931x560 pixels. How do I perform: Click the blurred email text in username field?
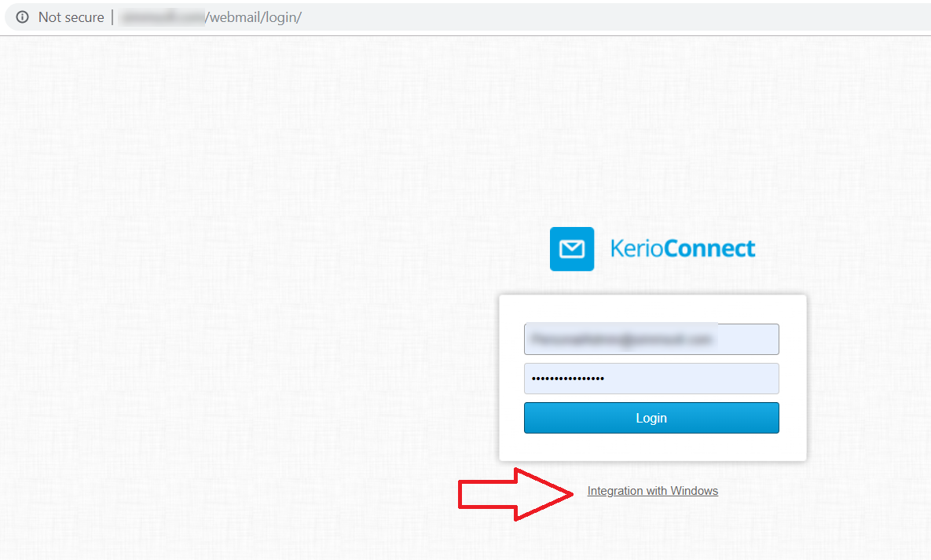tap(621, 339)
